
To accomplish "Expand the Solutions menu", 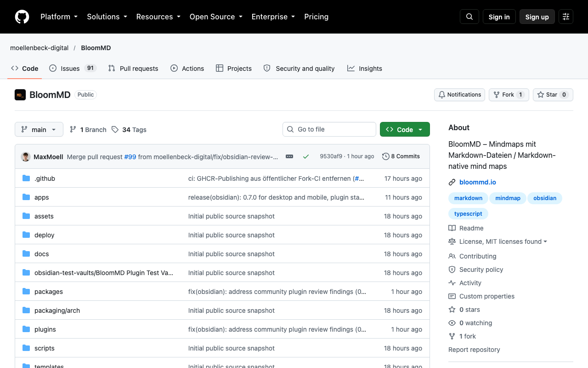I will click(x=107, y=17).
